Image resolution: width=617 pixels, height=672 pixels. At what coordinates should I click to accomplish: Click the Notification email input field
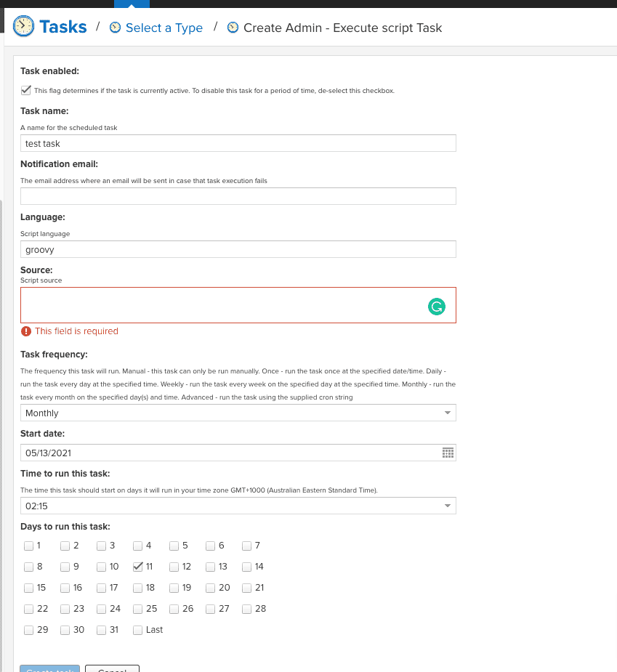[x=238, y=195]
